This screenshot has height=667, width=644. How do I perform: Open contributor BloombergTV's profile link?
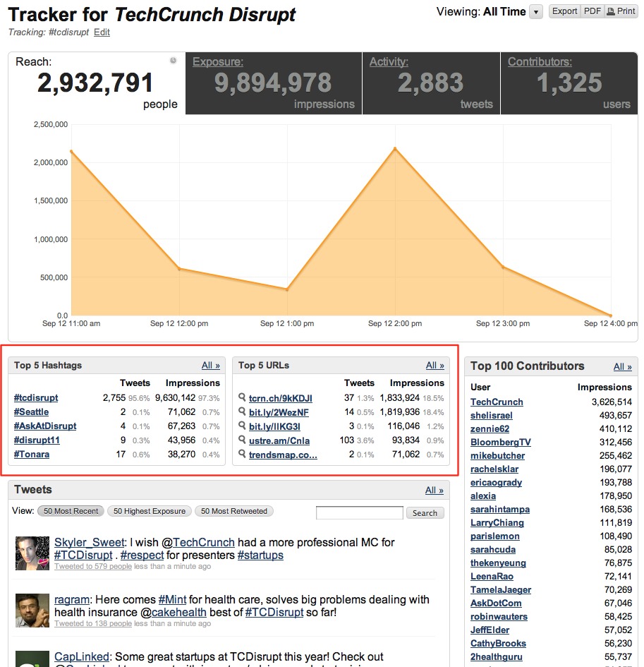pos(500,442)
